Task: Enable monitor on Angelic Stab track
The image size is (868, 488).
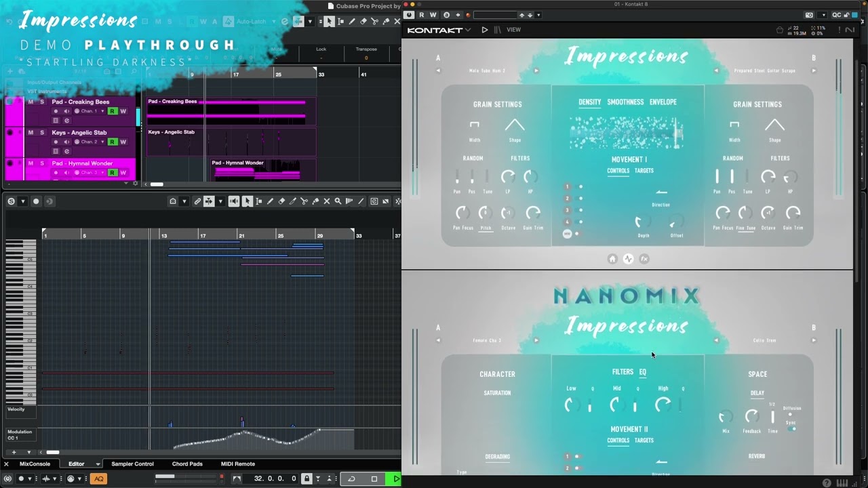Action: click(66, 142)
